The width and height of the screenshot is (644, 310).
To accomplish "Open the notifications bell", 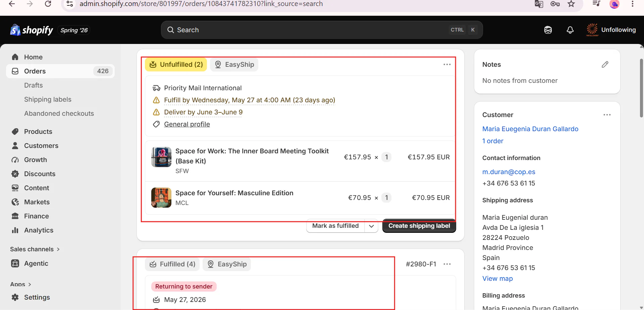I will [570, 30].
